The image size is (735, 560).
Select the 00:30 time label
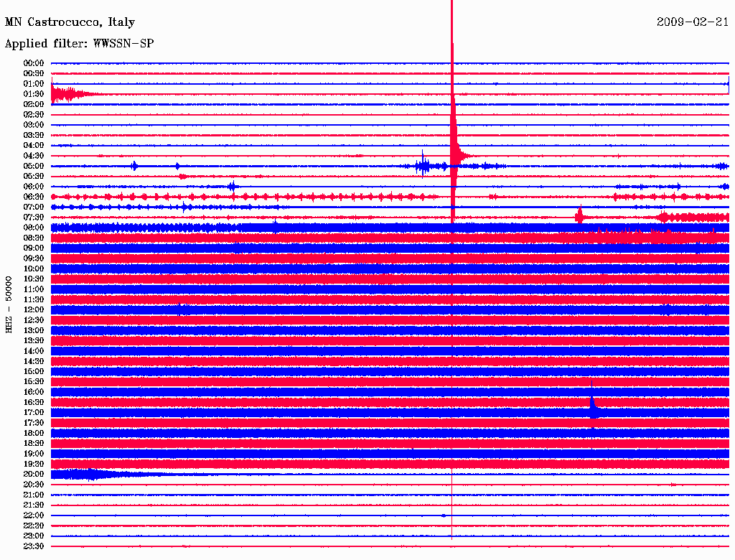[x=34, y=73]
